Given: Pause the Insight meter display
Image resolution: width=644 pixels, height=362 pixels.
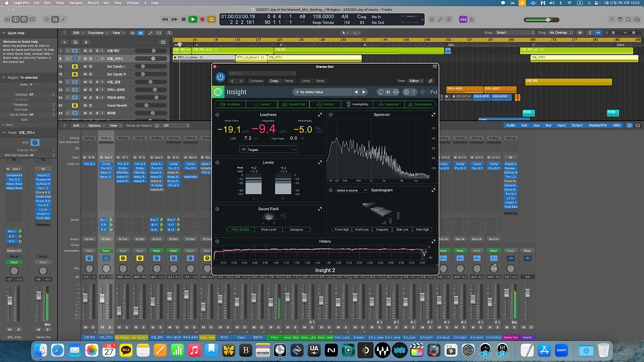Looking at the screenshot, I should pyautogui.click(x=388, y=92).
